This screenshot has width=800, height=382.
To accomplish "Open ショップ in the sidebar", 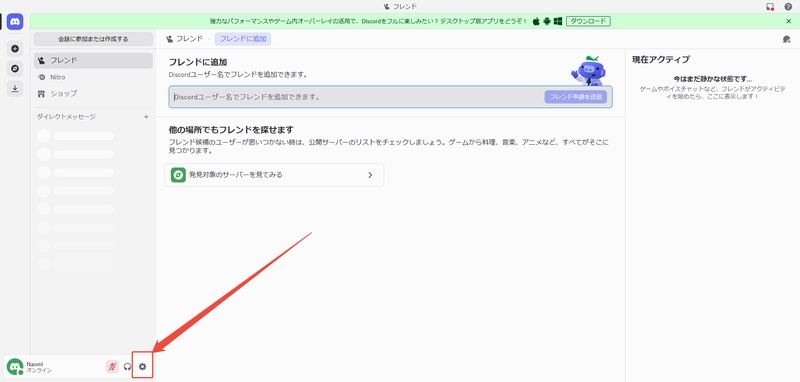I will (93, 94).
